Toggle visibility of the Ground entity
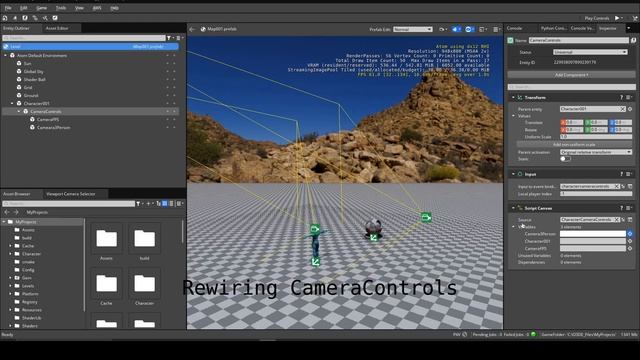The width and height of the screenshot is (640, 360). pyautogui.click(x=167, y=96)
